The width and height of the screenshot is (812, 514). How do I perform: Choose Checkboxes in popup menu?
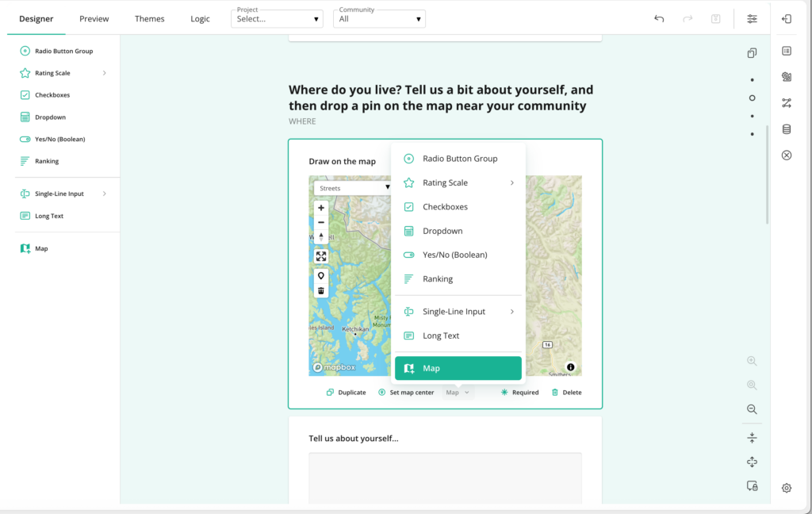(458, 207)
